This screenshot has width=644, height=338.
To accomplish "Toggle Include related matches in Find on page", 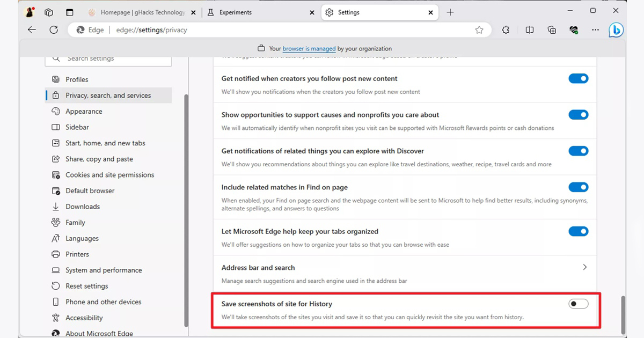I will point(579,187).
